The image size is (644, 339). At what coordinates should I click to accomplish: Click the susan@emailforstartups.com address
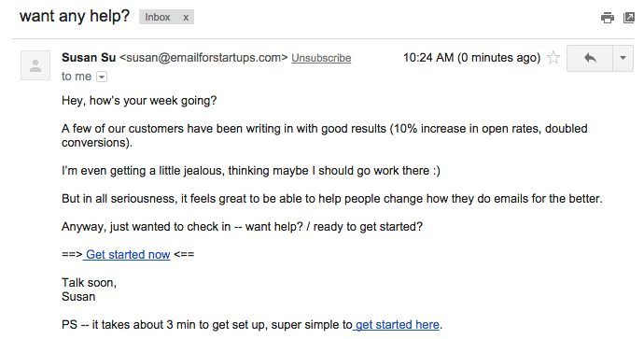pos(203,58)
